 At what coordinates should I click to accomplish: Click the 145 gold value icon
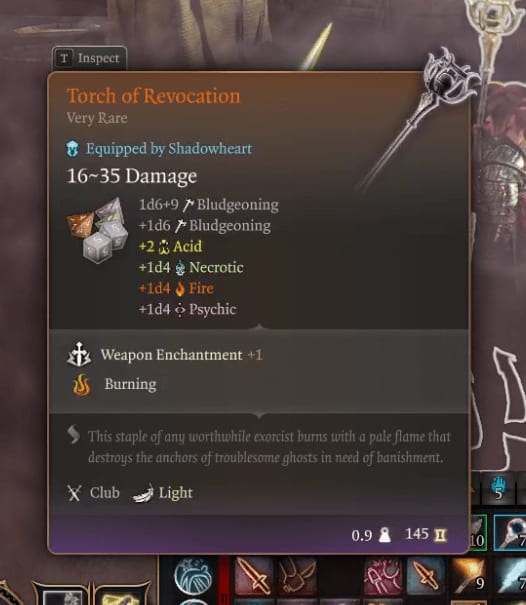pyautogui.click(x=440, y=535)
